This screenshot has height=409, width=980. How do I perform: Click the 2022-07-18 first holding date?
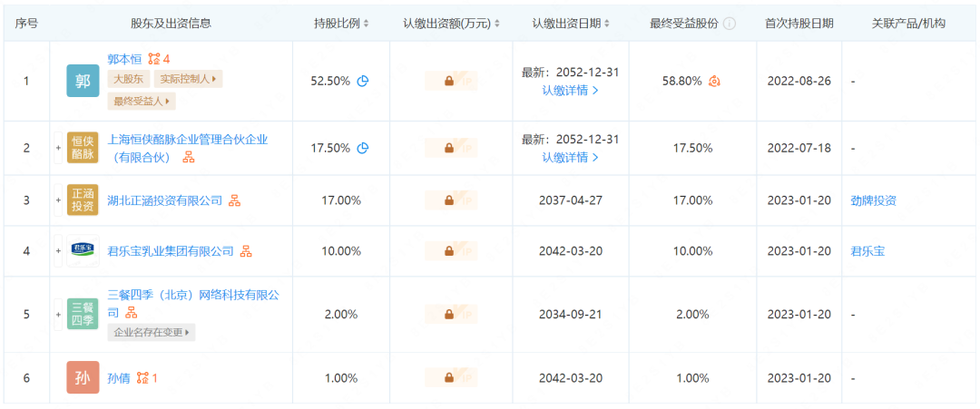(799, 148)
